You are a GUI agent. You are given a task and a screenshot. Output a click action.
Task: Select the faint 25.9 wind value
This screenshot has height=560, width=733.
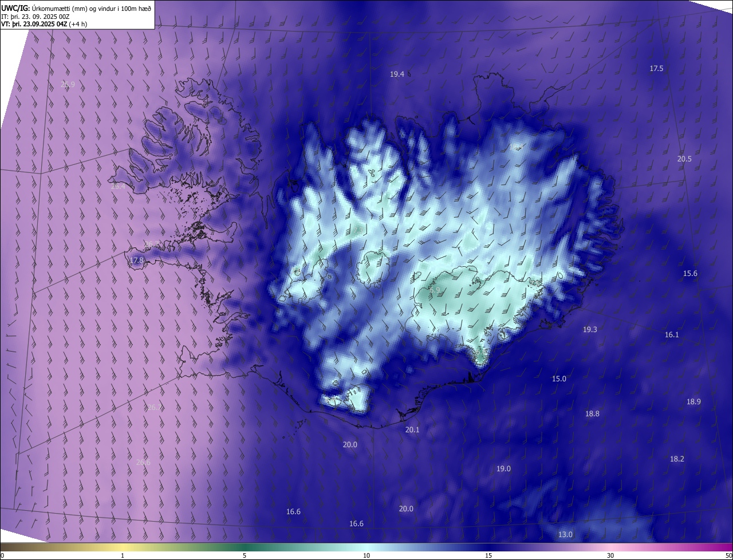tap(68, 85)
